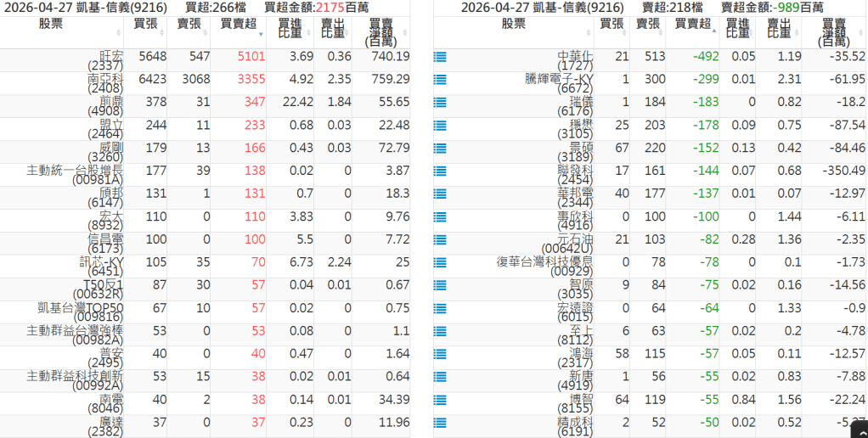868x438 pixels.
Task: Open the list icon for 華邦電 (2344)
Action: pyautogui.click(x=440, y=194)
